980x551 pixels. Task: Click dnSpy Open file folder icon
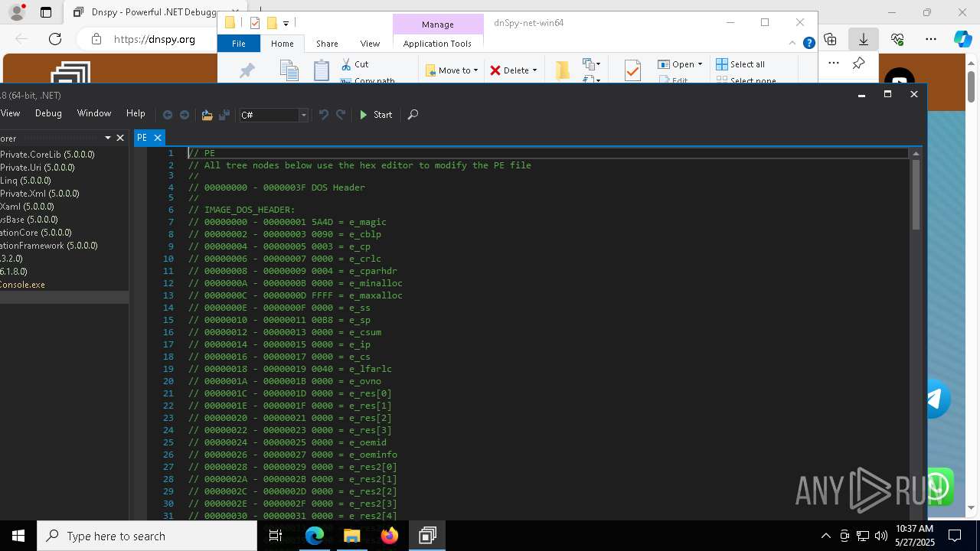pos(207,115)
